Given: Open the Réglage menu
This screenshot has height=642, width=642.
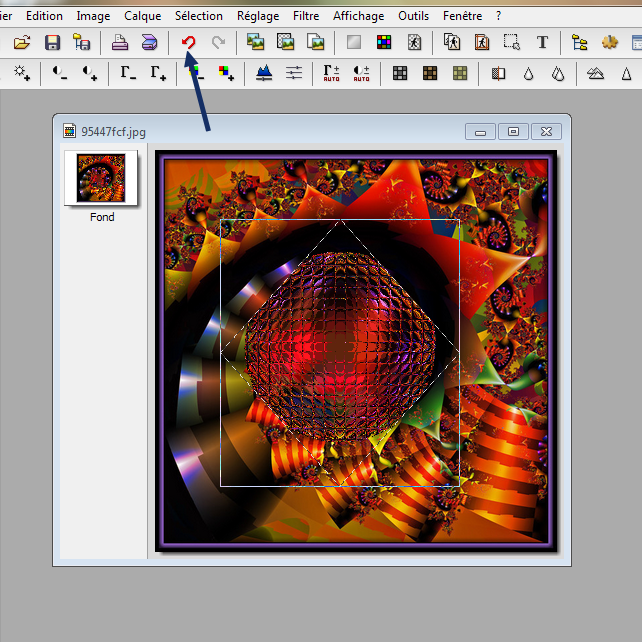Looking at the screenshot, I should 258,16.
